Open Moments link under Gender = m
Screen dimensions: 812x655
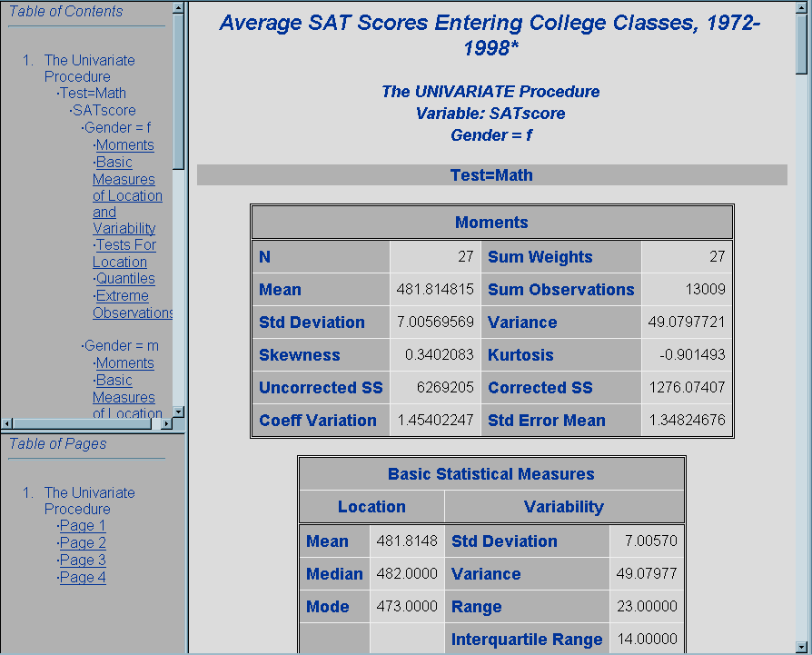pyautogui.click(x=124, y=363)
